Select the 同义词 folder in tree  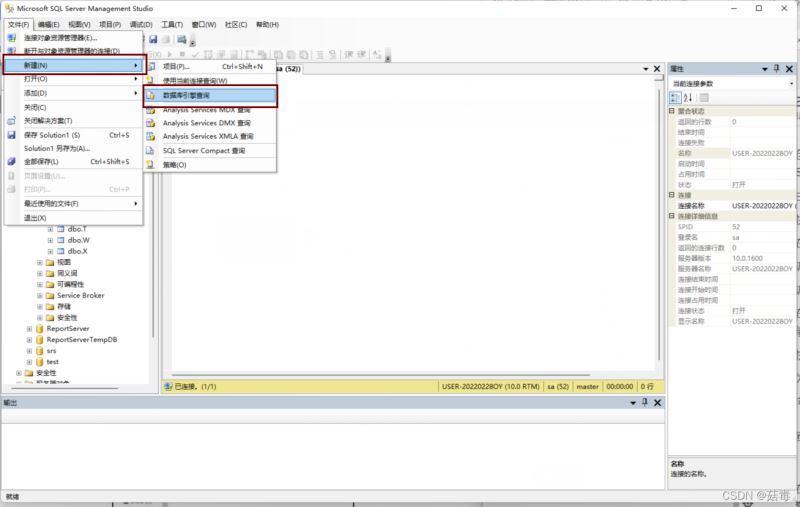click(67, 273)
